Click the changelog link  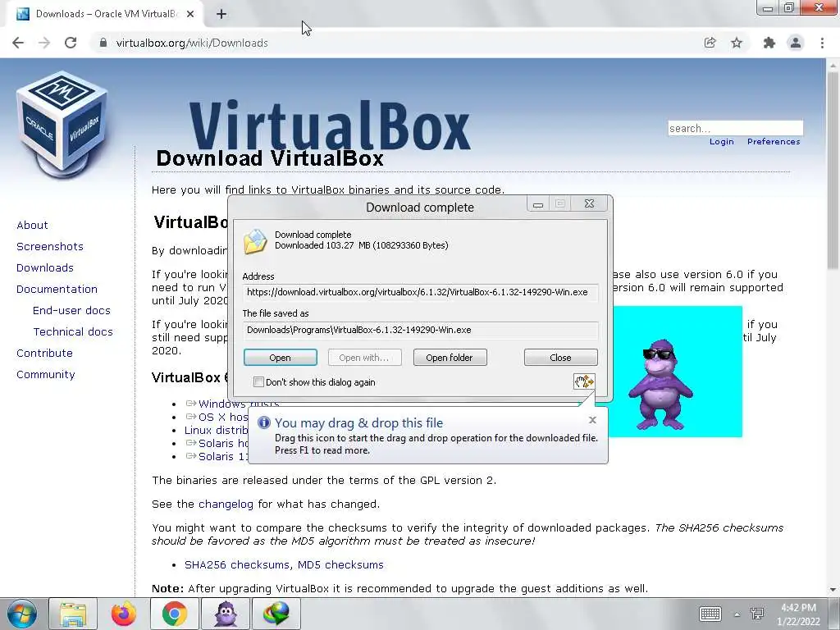(x=226, y=504)
